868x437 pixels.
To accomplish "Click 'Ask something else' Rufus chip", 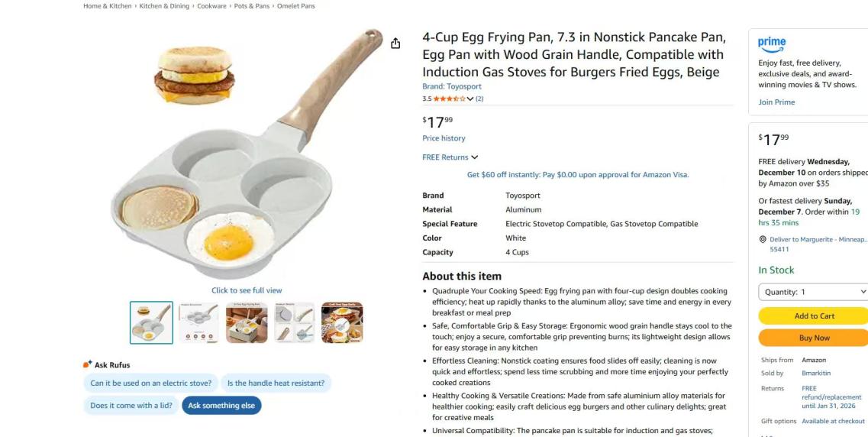I will 221,406.
